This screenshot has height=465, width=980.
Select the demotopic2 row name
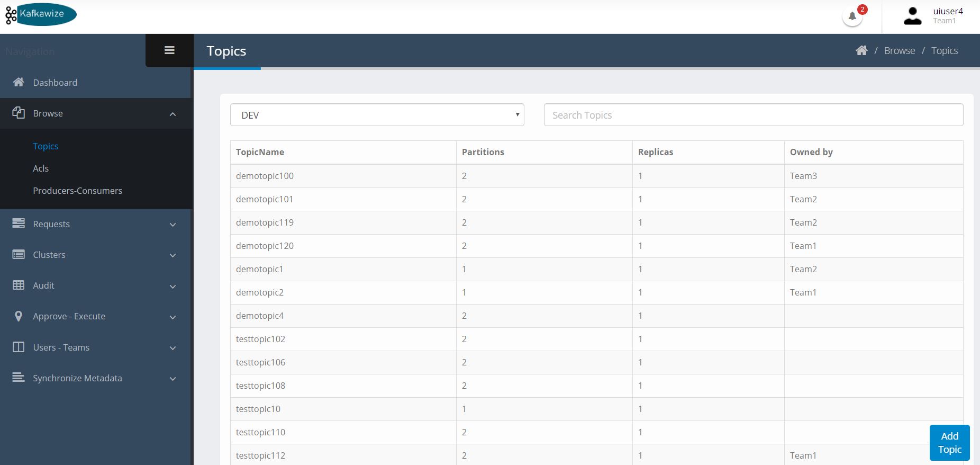260,292
